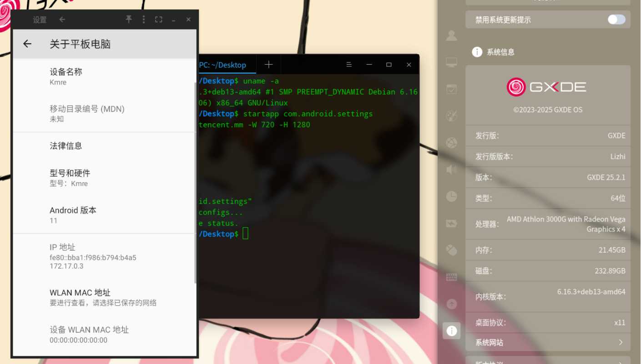Viewport: 641px width, 364px height.
Task: Open the system update arrow icon
Action: click(x=451, y=303)
